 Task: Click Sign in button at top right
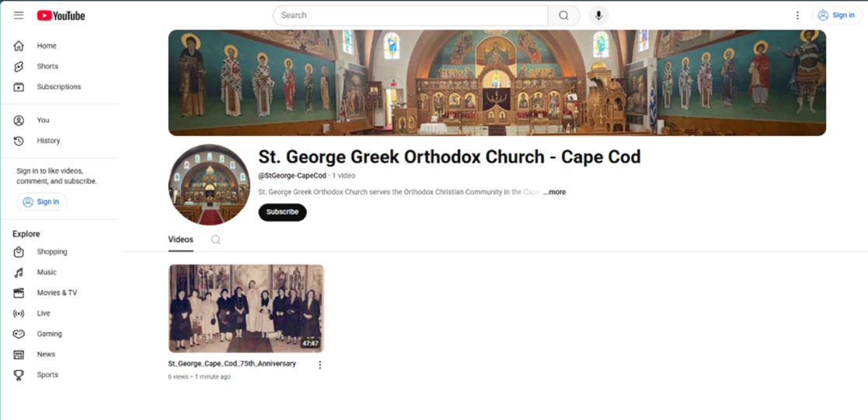[x=836, y=16]
